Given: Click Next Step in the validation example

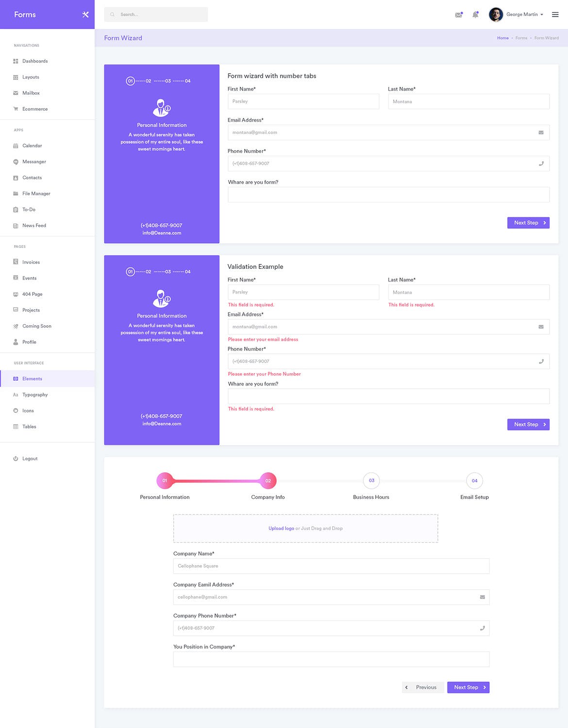Looking at the screenshot, I should click(528, 424).
